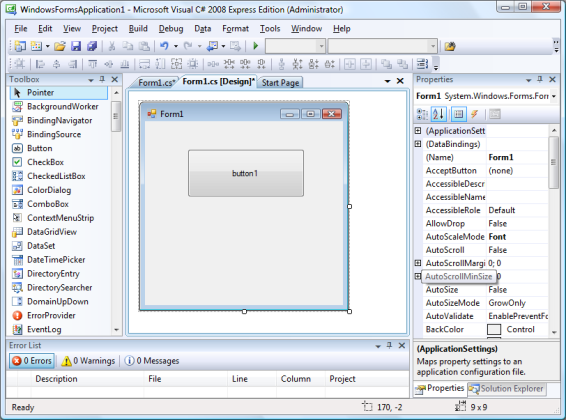Click the Open File folder icon
The image size is (566, 420).
coord(60,46)
